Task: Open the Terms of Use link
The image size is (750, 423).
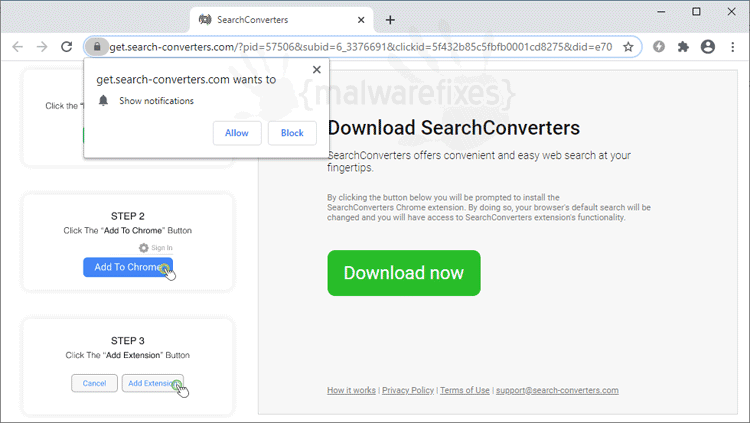Action: [465, 390]
